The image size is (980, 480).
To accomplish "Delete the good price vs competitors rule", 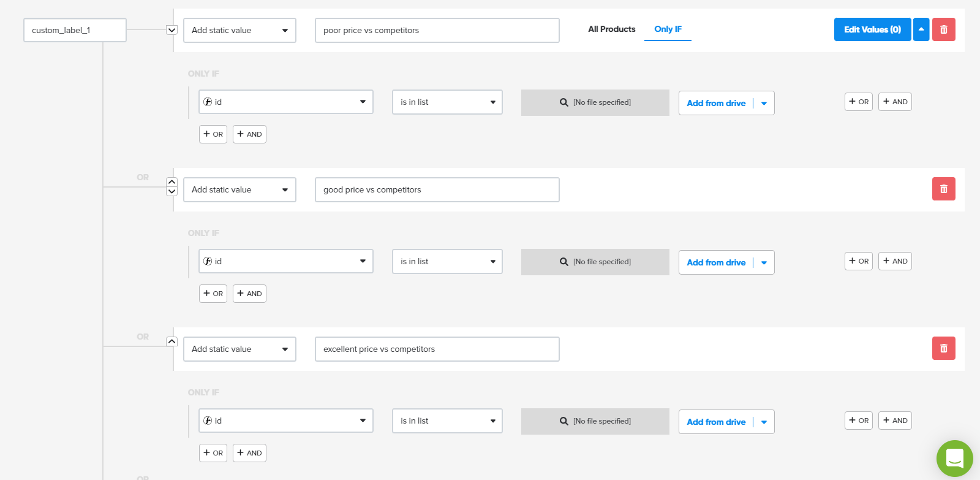I will coord(943,189).
